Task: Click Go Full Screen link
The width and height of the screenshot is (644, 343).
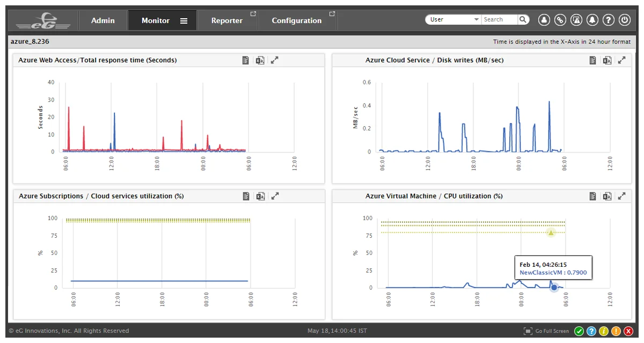Action: (552, 331)
